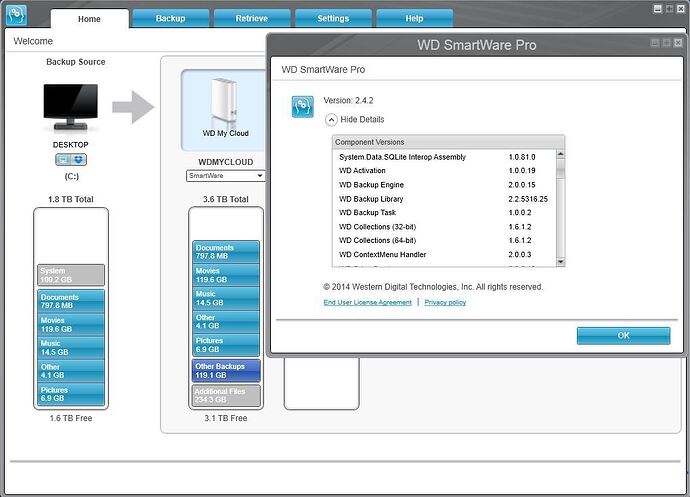The image size is (690, 497).
Task: Click WD My Cloud's Music 14.5 GB block
Action: point(226,298)
